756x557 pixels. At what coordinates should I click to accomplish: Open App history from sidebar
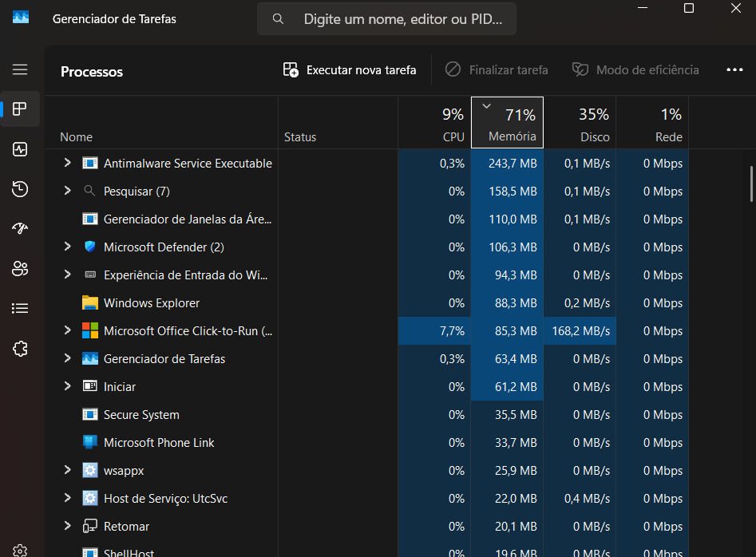coord(20,189)
